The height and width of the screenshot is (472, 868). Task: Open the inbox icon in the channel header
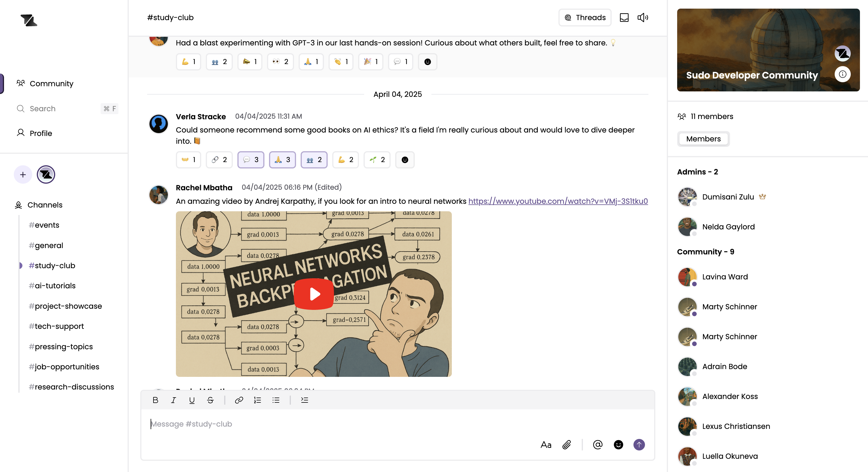pos(624,18)
